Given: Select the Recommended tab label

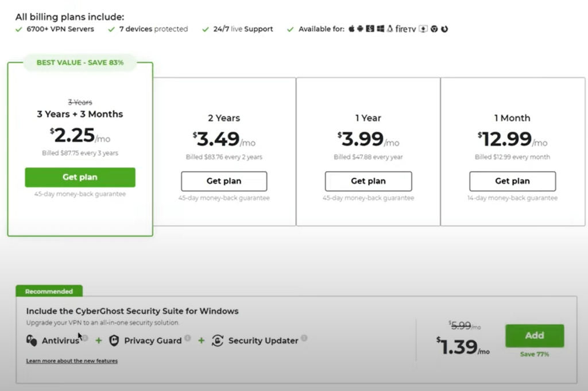Looking at the screenshot, I should 49,291.
